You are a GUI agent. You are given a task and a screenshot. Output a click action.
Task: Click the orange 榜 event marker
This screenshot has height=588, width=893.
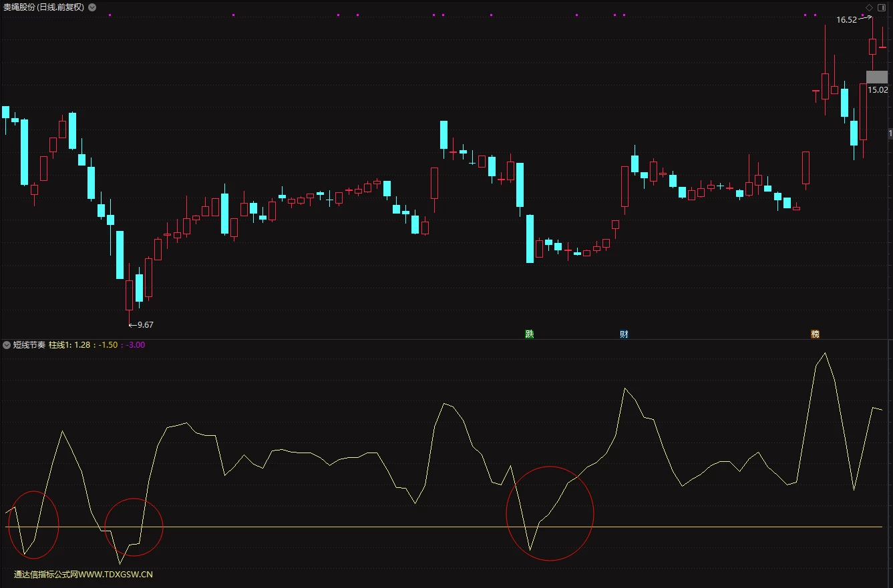pos(815,334)
